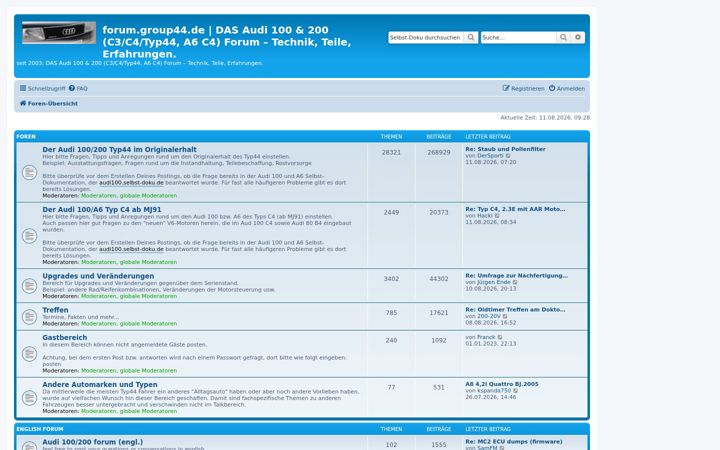Click Moderatoren link under Upgrades und Veränderungen
This screenshot has height=450, width=720.
click(99, 296)
